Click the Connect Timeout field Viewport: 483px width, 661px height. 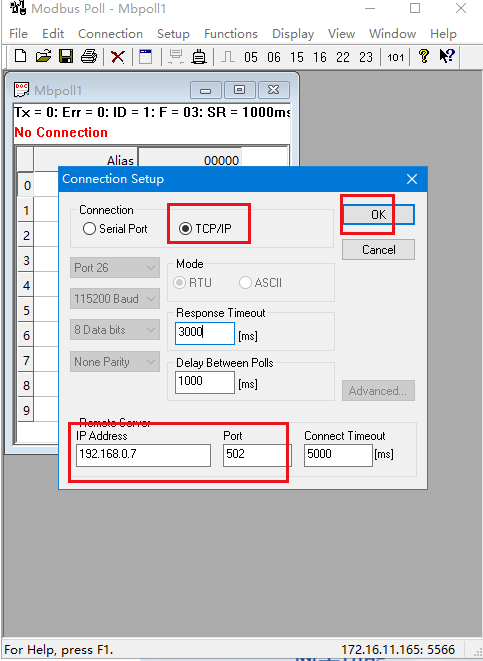click(338, 455)
